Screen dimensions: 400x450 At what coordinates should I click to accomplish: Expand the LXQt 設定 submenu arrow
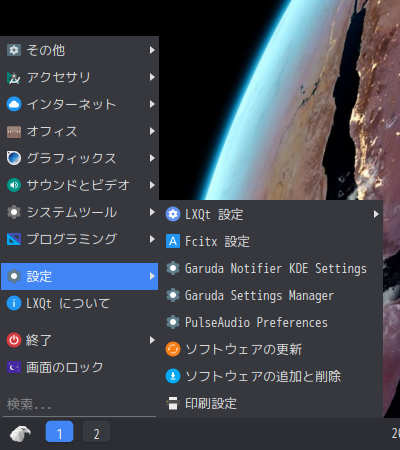pyautogui.click(x=376, y=214)
